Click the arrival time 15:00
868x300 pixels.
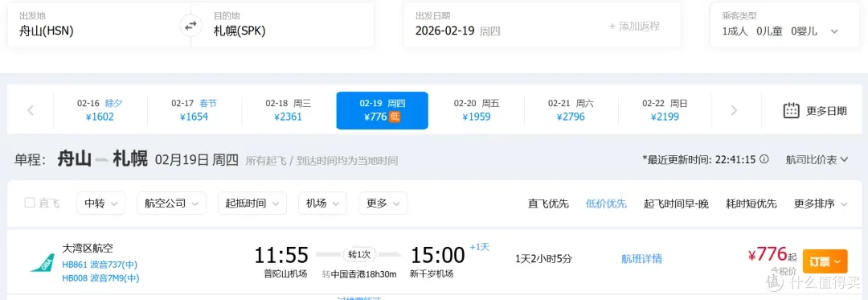click(x=437, y=255)
